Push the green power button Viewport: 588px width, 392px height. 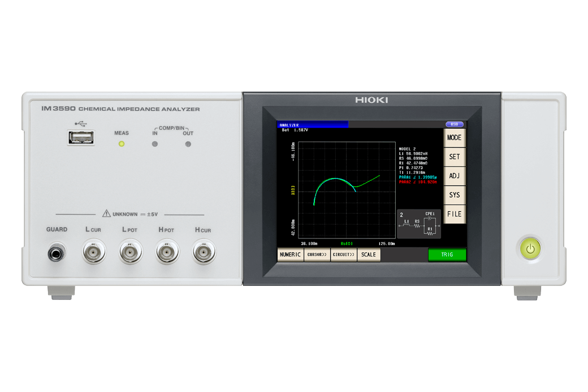[530, 249]
